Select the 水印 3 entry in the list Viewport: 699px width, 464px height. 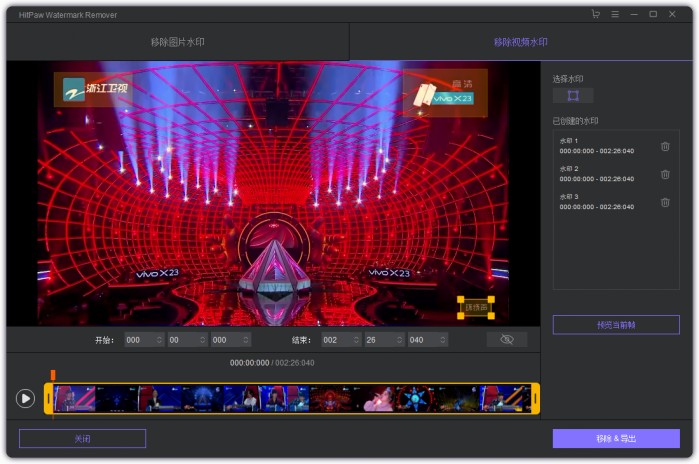616,202
